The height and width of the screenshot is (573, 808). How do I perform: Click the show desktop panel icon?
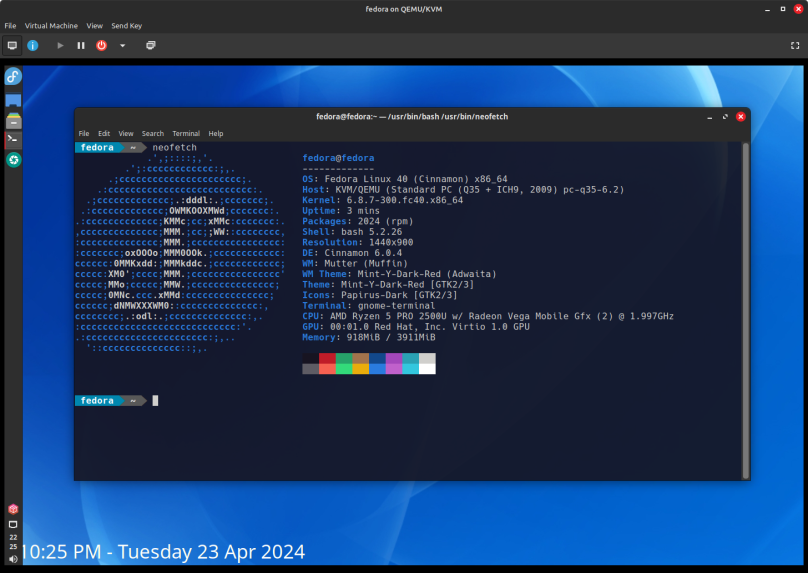click(13, 100)
